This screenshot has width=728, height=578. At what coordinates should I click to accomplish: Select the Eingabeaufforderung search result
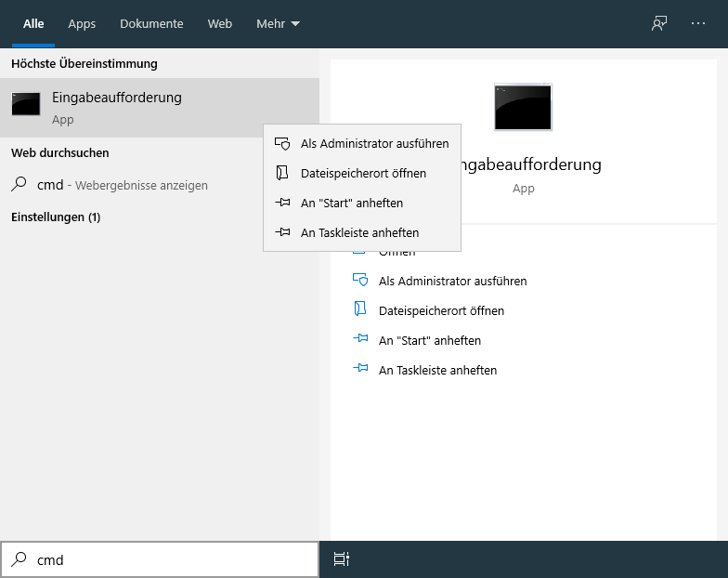coord(160,108)
